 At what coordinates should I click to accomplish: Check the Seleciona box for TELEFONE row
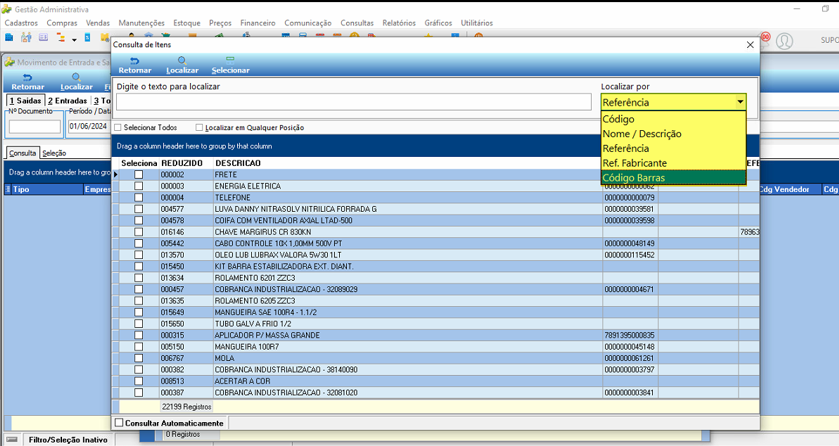[139, 197]
